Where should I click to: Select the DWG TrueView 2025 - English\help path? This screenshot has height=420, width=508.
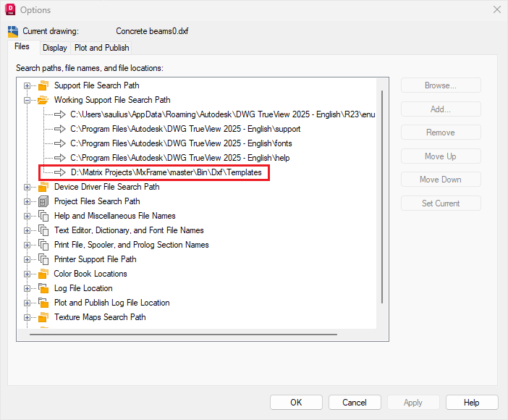[x=179, y=158]
